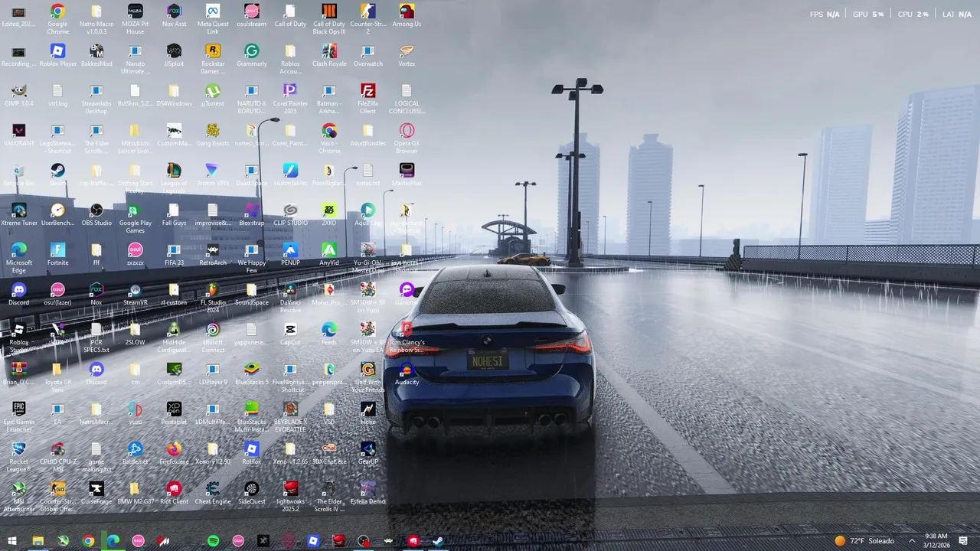Viewport: 980px width, 551px height.
Task: Launch the BakkesMod desktop icon
Action: (x=96, y=55)
